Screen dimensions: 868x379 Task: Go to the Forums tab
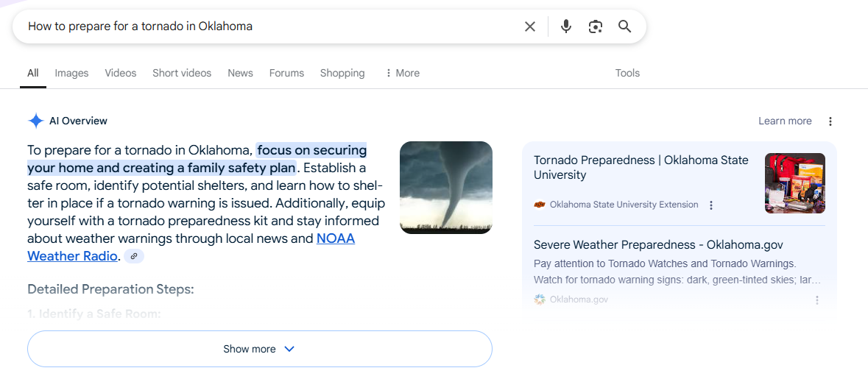coord(286,73)
